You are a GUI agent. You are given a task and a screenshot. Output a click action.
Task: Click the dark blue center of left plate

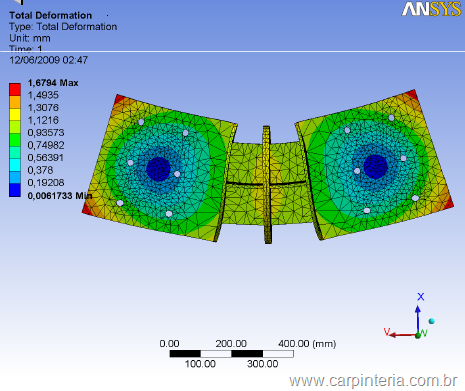coord(158,169)
